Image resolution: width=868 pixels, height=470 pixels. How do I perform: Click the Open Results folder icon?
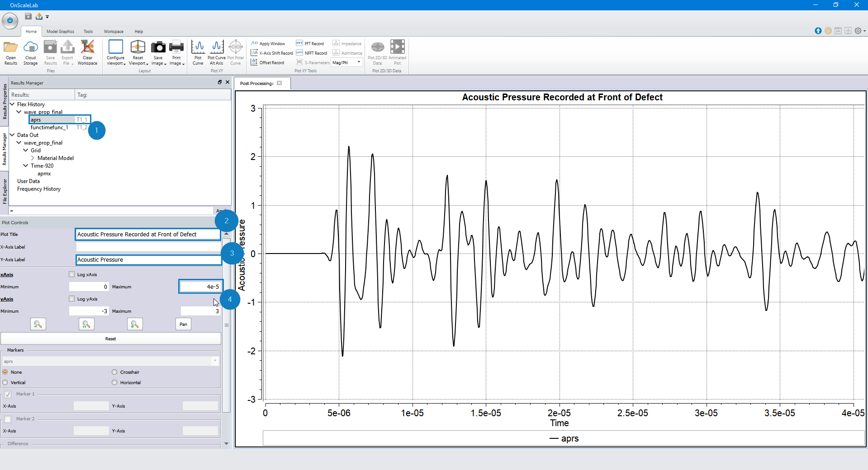(11, 47)
